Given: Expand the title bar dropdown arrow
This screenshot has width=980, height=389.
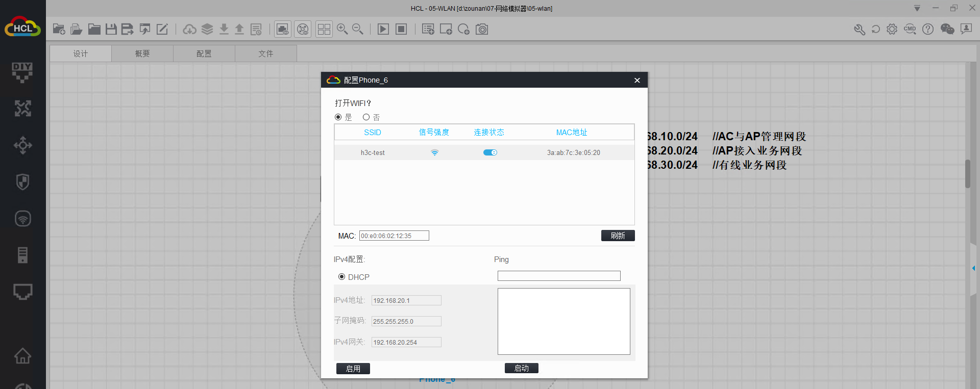Looking at the screenshot, I should (x=917, y=8).
